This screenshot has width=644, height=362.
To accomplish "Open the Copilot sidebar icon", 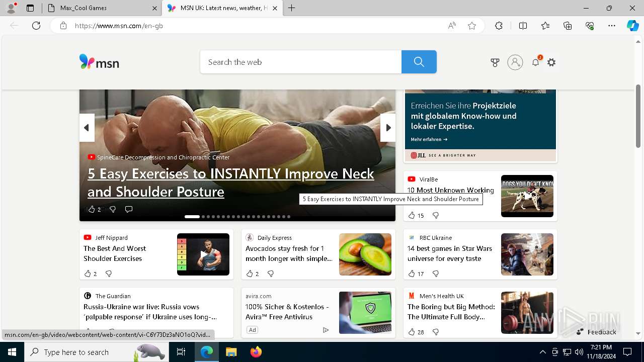I will (632, 26).
